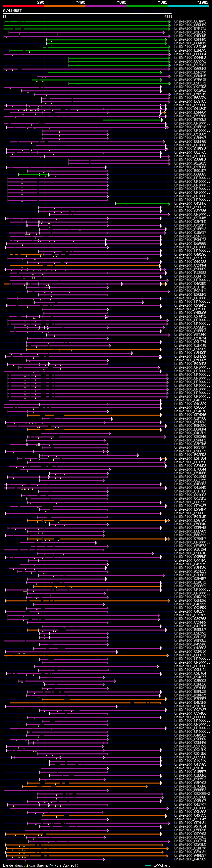Click the orange ~40% identity scale segment
This screenshot has width=212, height=868.
[x=65, y=6]
